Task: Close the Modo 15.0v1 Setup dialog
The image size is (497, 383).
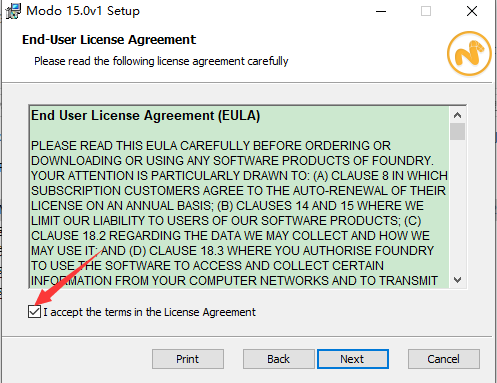Action: point(472,11)
